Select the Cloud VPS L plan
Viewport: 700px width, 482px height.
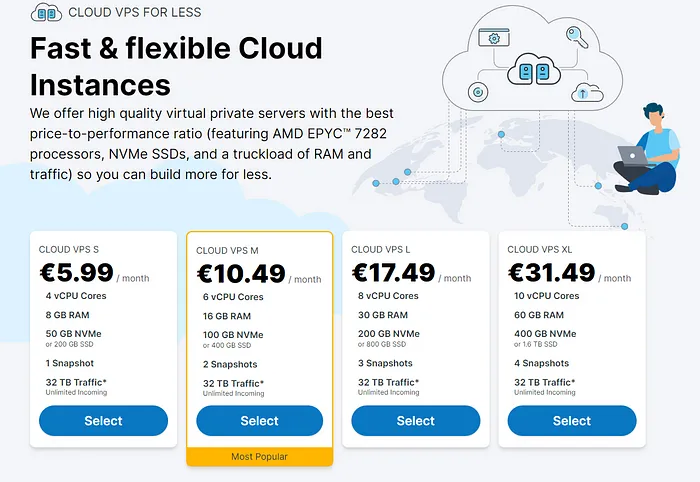pyautogui.click(x=416, y=420)
